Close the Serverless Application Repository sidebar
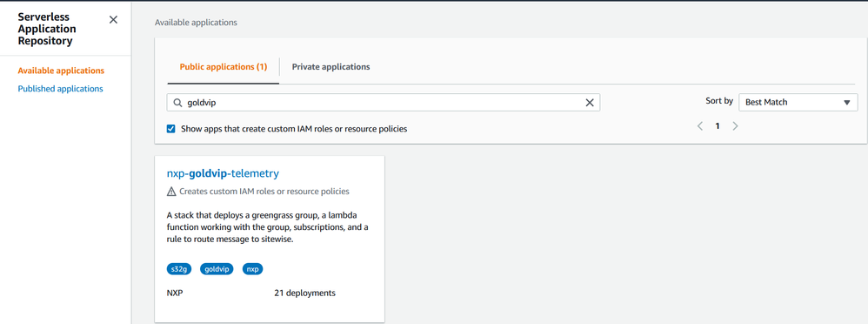 [113, 20]
